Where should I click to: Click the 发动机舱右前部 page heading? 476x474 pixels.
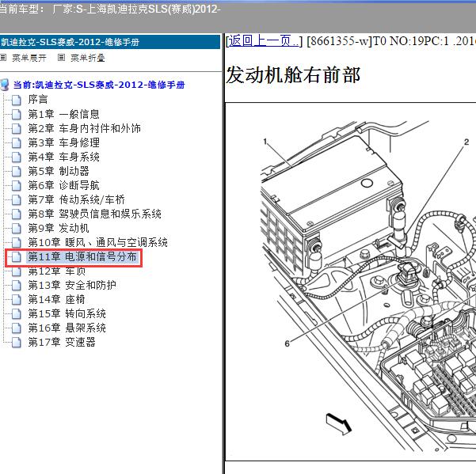[x=293, y=75]
